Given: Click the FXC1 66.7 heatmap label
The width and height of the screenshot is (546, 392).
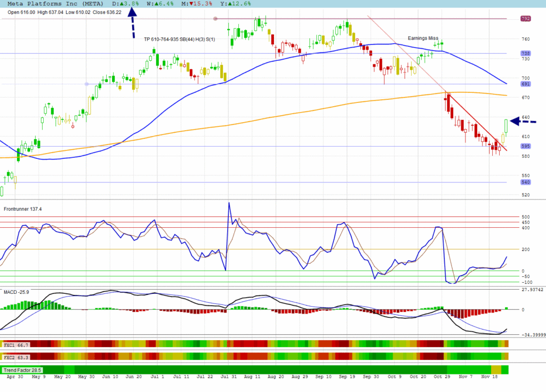Looking at the screenshot, I should coord(16,345).
